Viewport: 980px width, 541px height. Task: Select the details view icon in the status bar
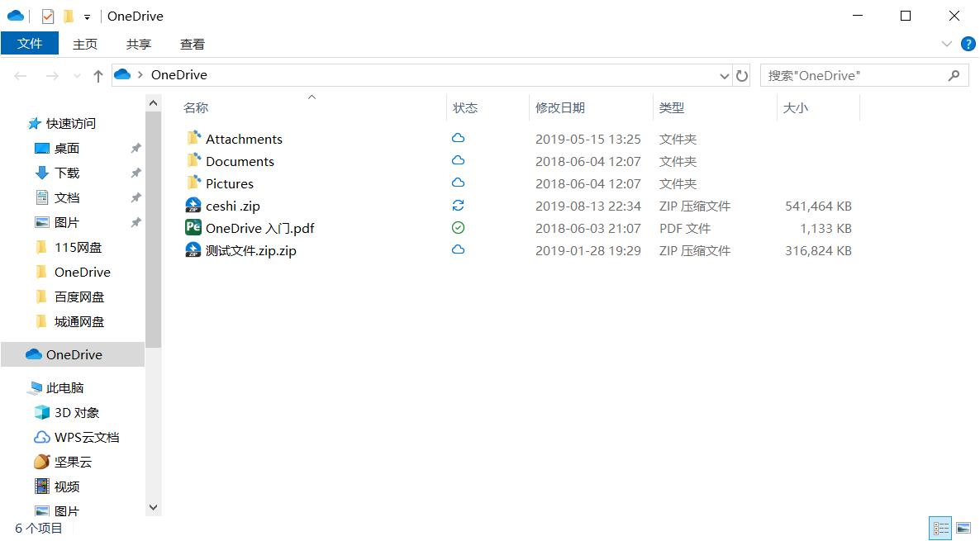[940, 527]
